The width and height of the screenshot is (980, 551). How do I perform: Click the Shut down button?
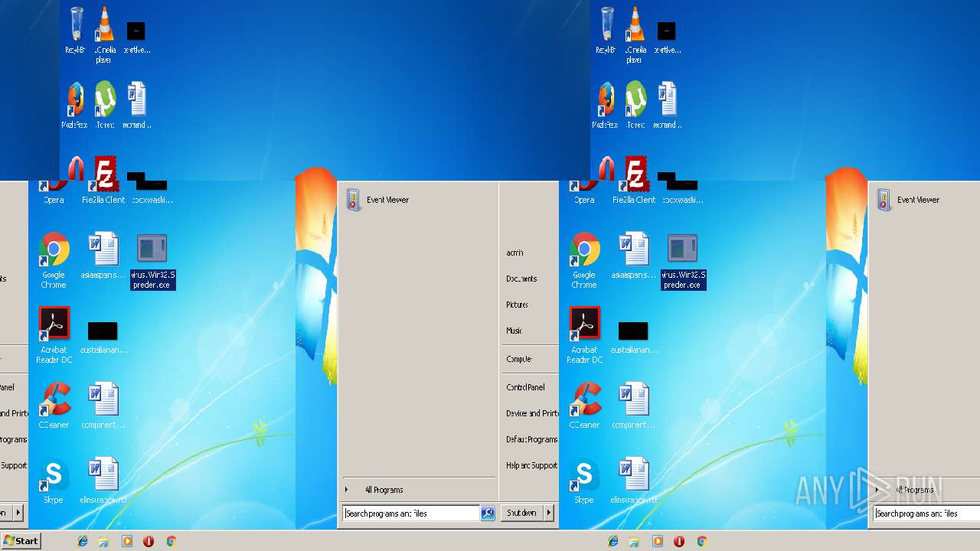point(521,513)
